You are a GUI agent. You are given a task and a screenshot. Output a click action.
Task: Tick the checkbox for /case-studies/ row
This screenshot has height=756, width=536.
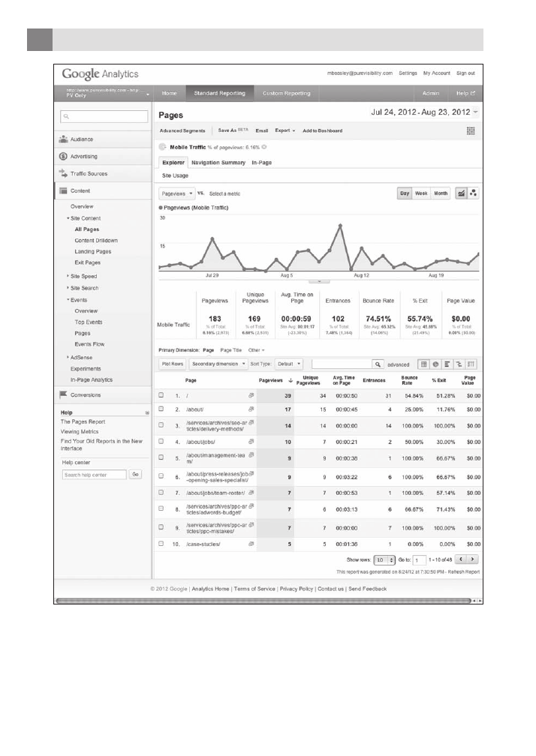point(161,542)
